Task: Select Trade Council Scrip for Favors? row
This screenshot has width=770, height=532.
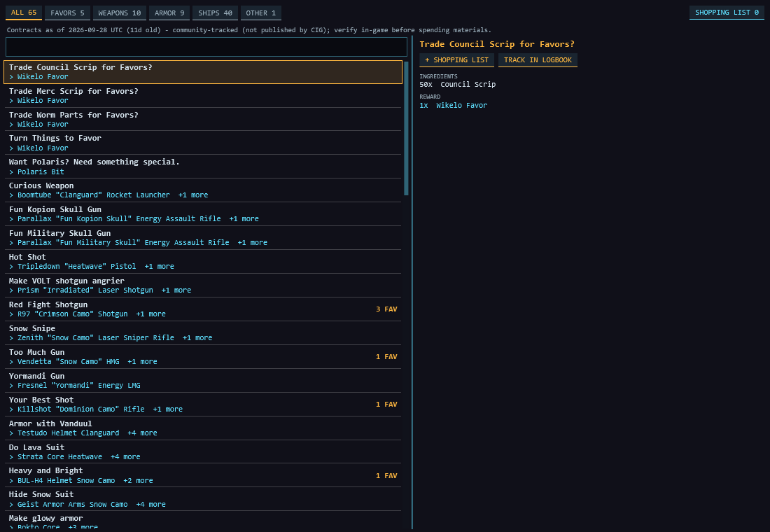Action: click(x=203, y=72)
